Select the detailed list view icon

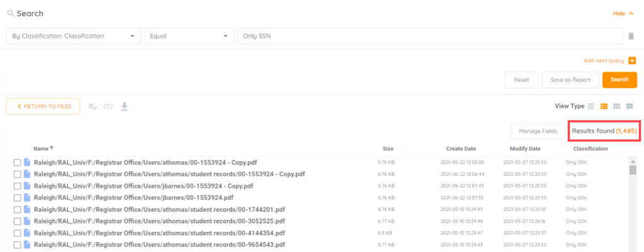coord(604,106)
